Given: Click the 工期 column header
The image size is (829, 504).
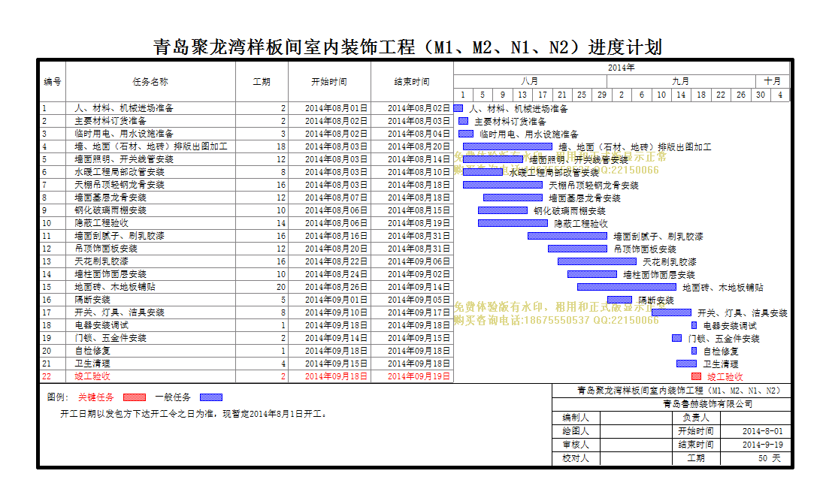Looking at the screenshot, I should pos(262,81).
